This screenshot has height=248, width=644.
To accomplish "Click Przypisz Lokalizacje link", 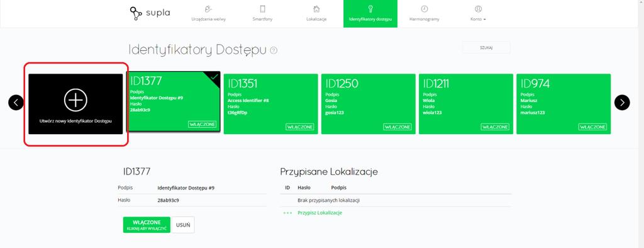I will tap(319, 213).
